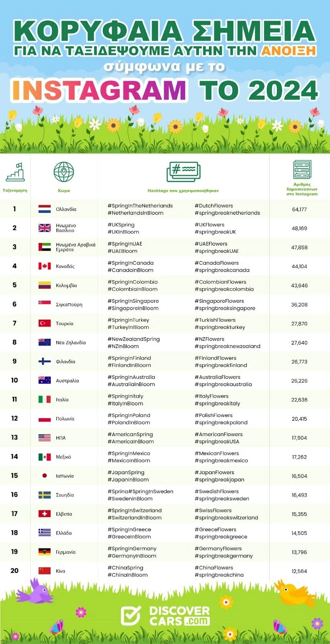The image size is (330, 644).
Task: Click the hashtag cards icon
Action: (x=183, y=172)
